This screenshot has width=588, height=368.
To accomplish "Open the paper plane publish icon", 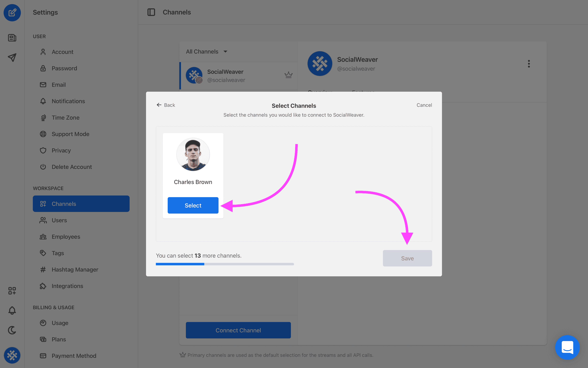I will [x=12, y=57].
